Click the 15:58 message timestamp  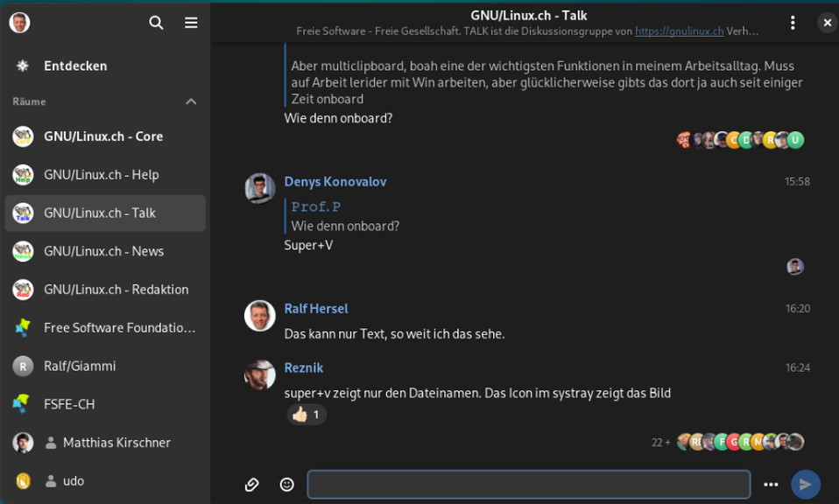pos(797,182)
